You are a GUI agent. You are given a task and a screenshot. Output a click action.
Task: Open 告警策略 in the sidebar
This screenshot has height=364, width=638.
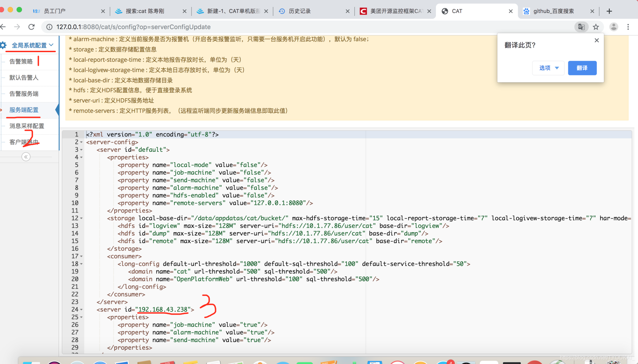click(21, 61)
